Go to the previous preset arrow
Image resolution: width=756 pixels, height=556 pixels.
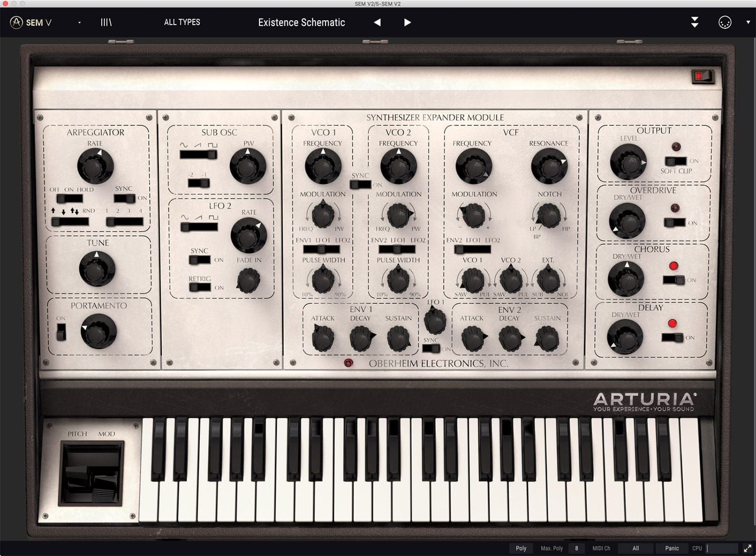click(377, 22)
